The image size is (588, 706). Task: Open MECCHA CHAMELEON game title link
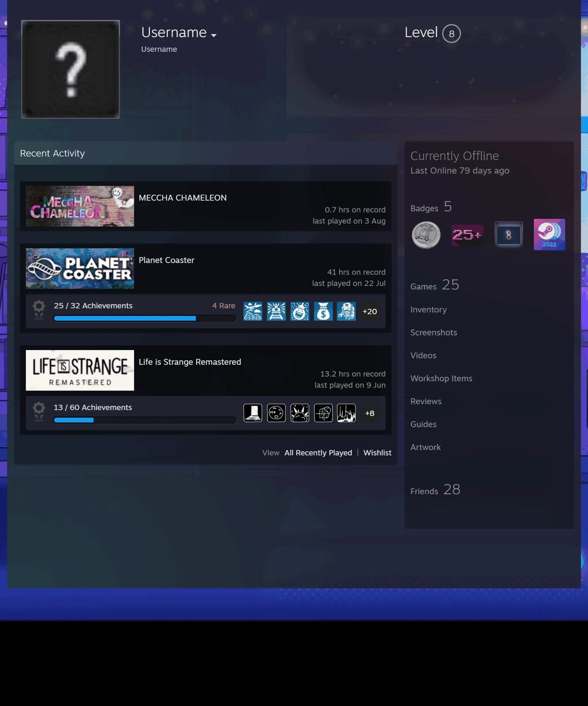[183, 198]
